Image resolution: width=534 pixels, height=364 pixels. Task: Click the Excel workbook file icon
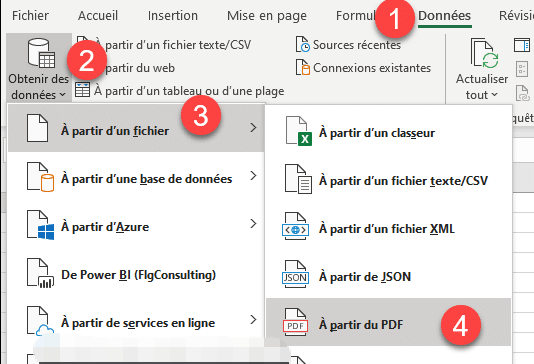[x=299, y=131]
